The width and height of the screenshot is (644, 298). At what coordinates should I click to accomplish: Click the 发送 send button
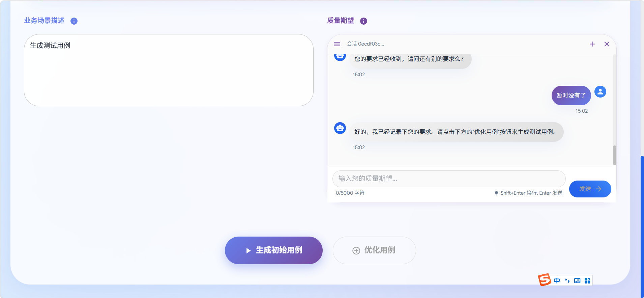590,189
